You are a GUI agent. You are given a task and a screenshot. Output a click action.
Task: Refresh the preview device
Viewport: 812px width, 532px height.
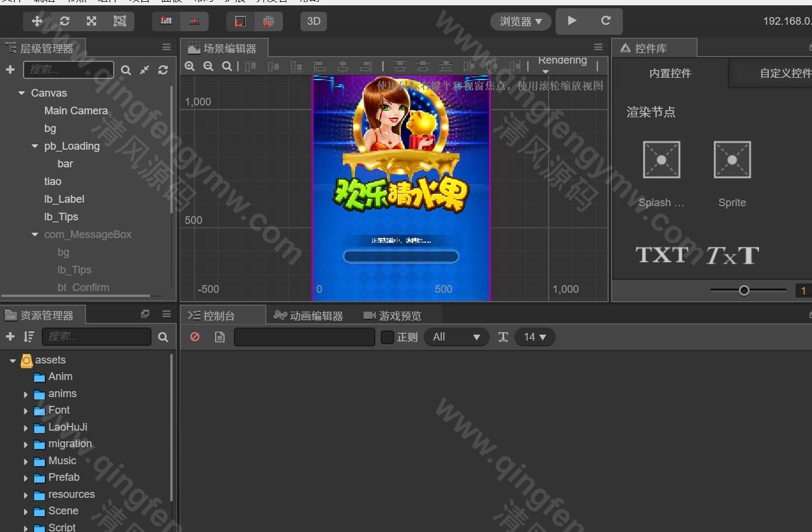point(605,21)
